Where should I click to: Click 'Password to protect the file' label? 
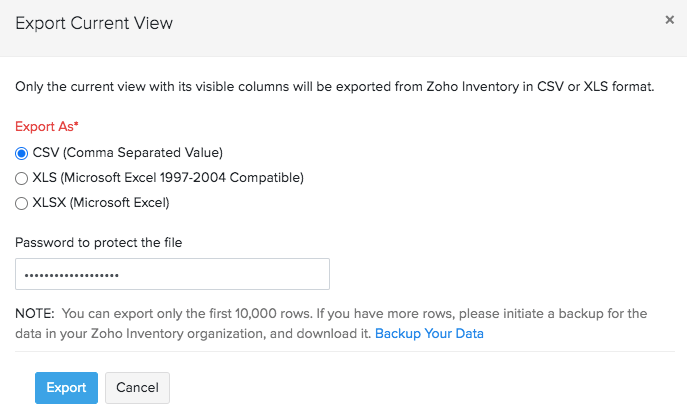point(98,242)
